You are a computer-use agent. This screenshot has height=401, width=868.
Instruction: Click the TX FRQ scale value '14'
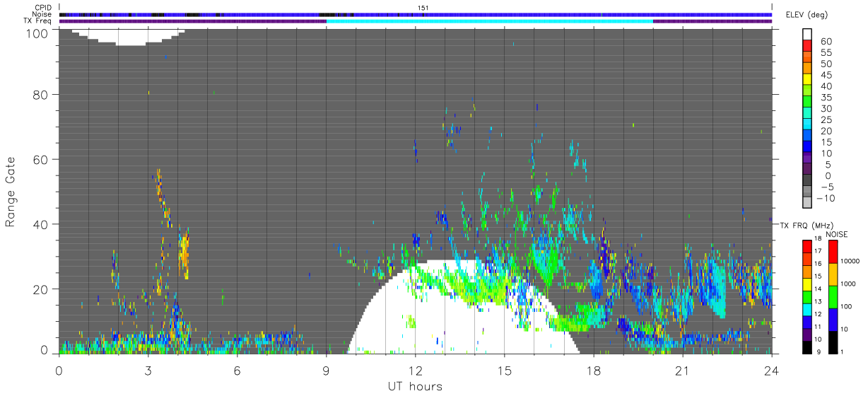coord(819,289)
